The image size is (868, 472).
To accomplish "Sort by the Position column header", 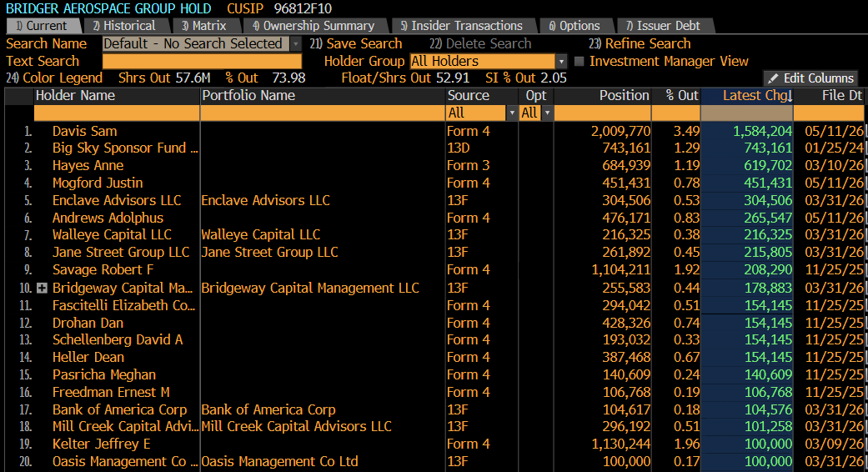I will click(x=602, y=96).
